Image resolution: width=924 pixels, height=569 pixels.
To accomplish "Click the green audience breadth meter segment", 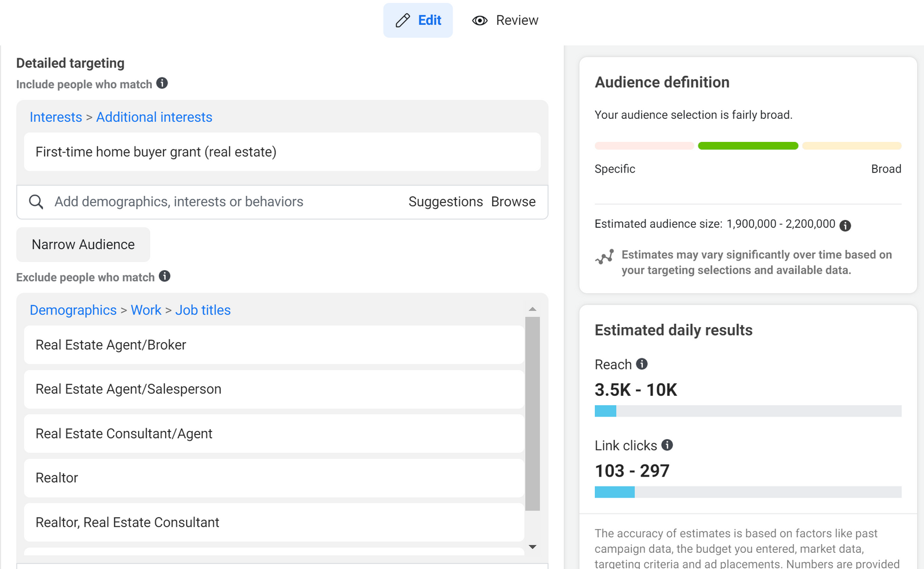I will (x=748, y=146).
